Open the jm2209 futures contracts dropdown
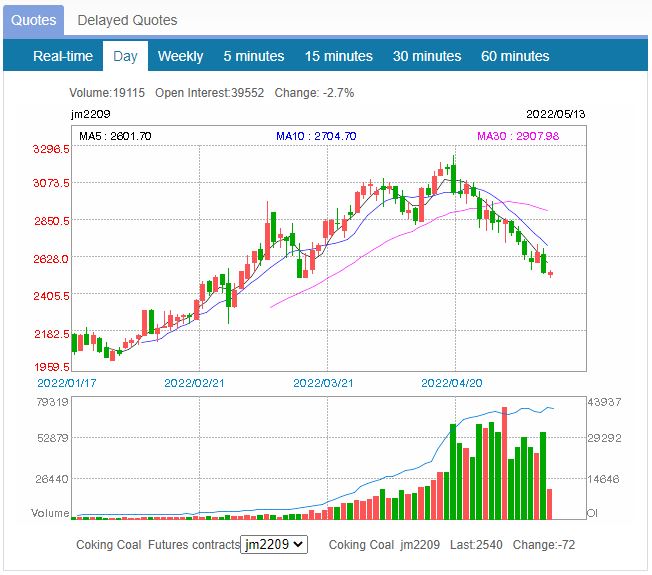 coord(274,545)
